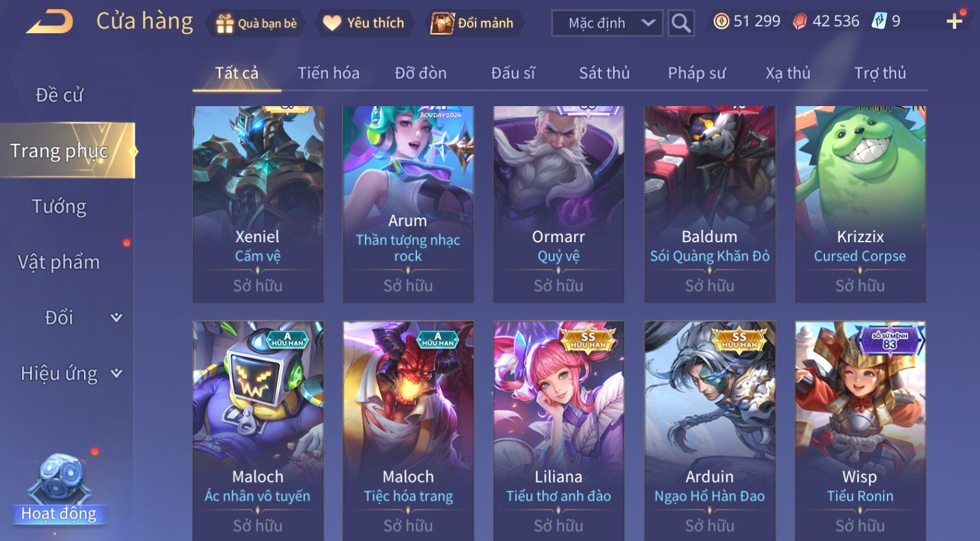Open Krizzix Cursed Corpse skin card

coord(860,204)
